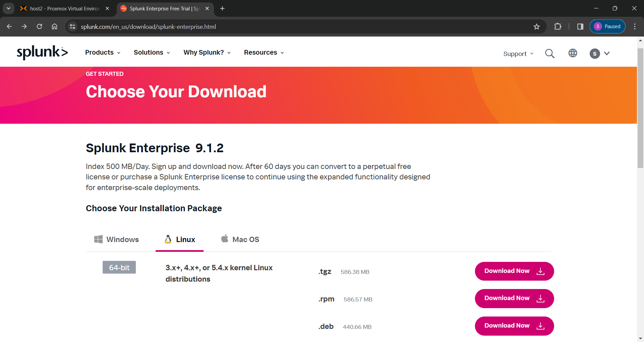Click the 440.66 MB size text
Image resolution: width=644 pixels, height=342 pixels.
[x=357, y=327]
